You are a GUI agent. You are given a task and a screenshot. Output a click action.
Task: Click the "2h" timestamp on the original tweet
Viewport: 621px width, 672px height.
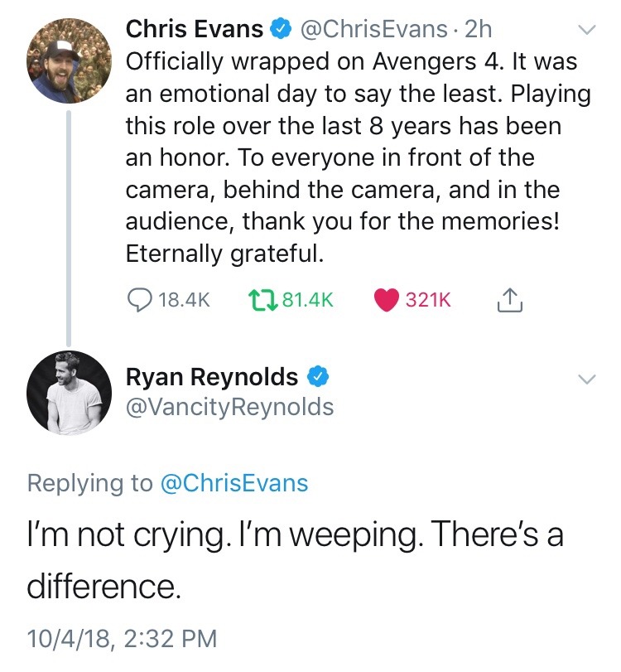coord(479,30)
